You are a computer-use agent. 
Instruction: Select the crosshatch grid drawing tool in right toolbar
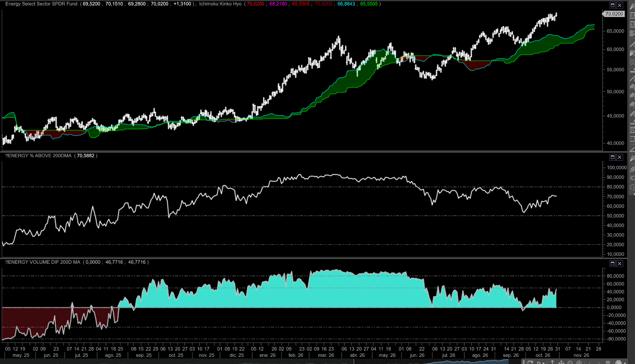(x=632, y=62)
